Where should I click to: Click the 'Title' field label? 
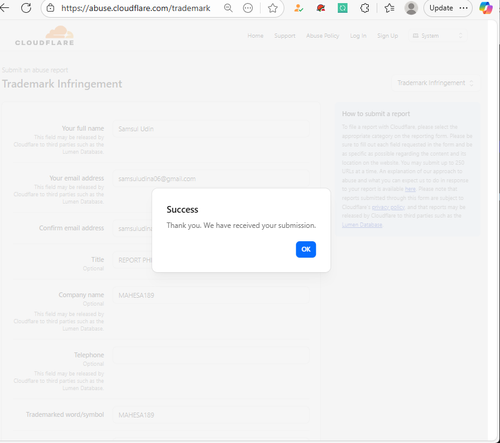click(x=98, y=259)
